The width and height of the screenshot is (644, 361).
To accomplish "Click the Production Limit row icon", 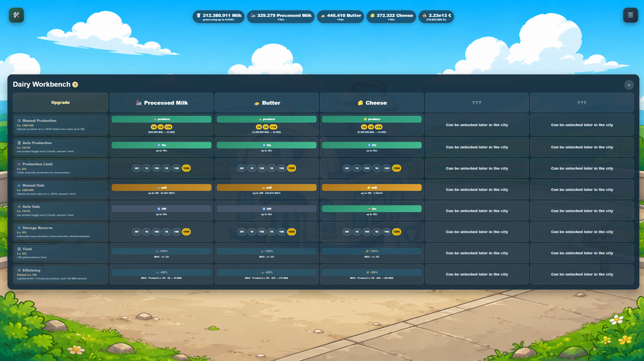I will coord(19,164).
